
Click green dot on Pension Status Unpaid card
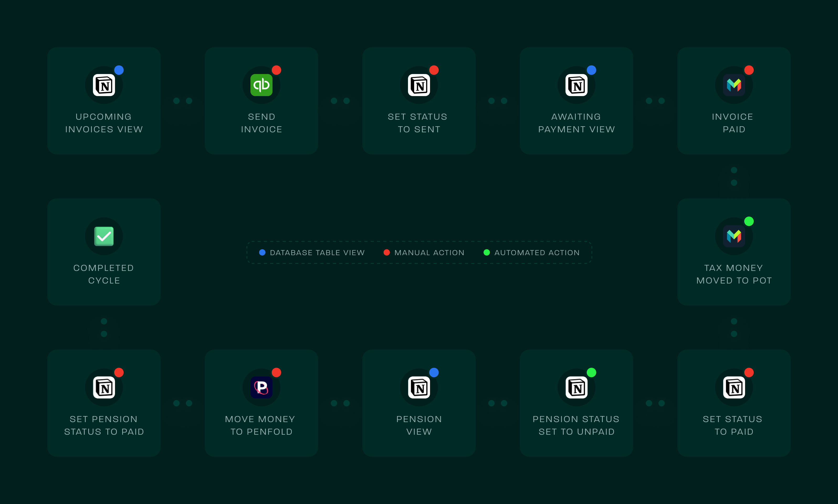point(591,372)
